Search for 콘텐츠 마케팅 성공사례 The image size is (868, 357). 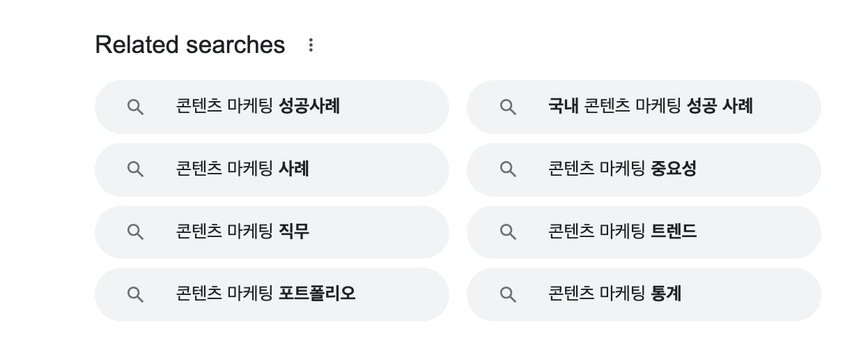coord(258,107)
